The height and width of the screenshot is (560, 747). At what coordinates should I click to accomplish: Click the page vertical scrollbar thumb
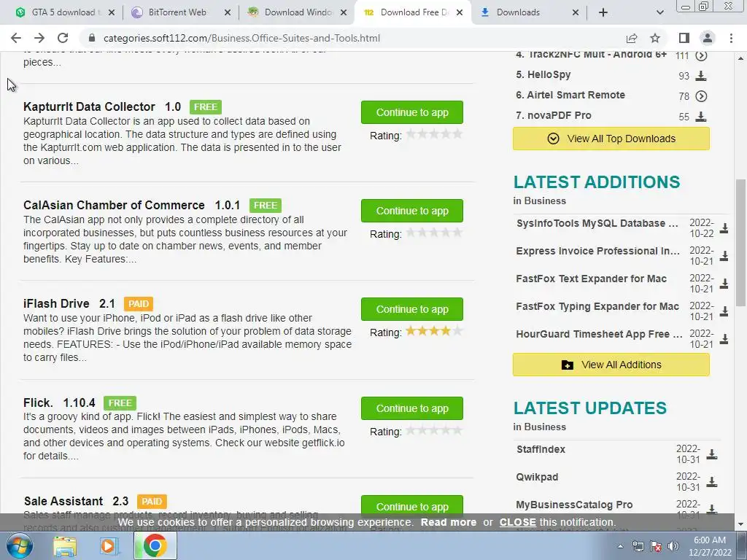point(740,243)
